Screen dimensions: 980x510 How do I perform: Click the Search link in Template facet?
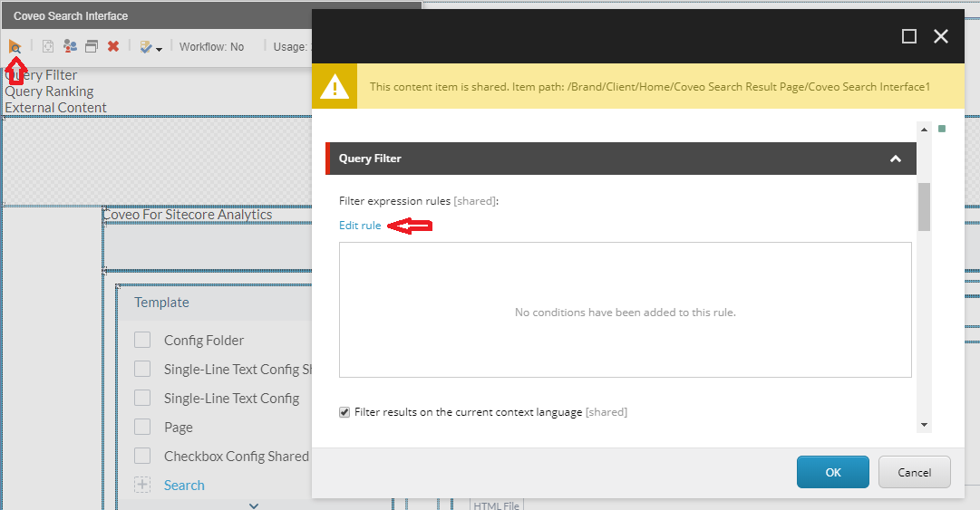(184, 485)
